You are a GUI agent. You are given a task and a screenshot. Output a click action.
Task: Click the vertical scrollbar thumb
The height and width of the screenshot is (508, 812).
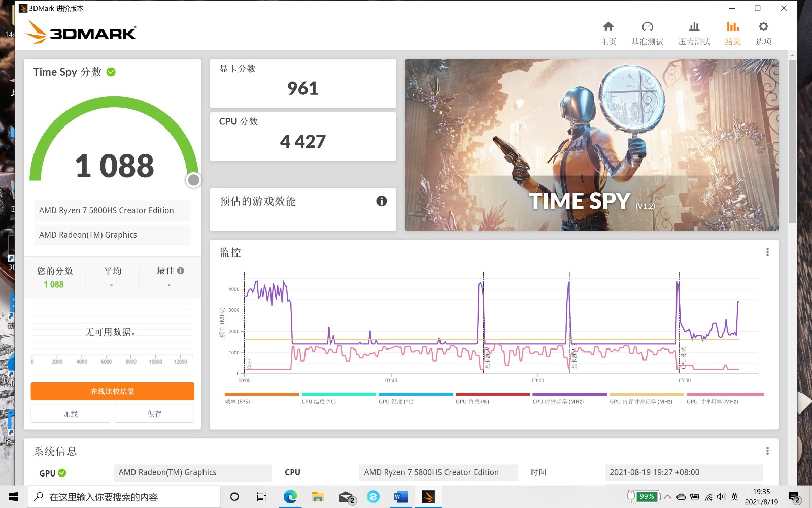coord(792,141)
